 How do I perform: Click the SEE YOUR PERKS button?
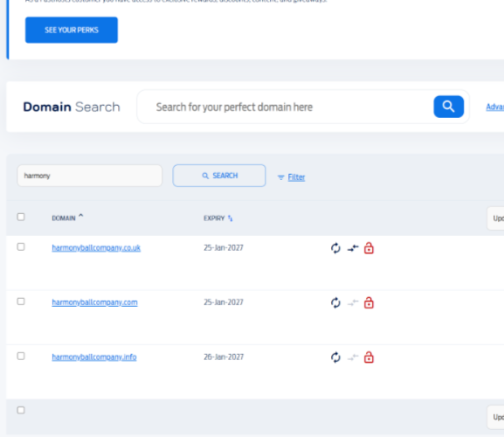pos(72,30)
